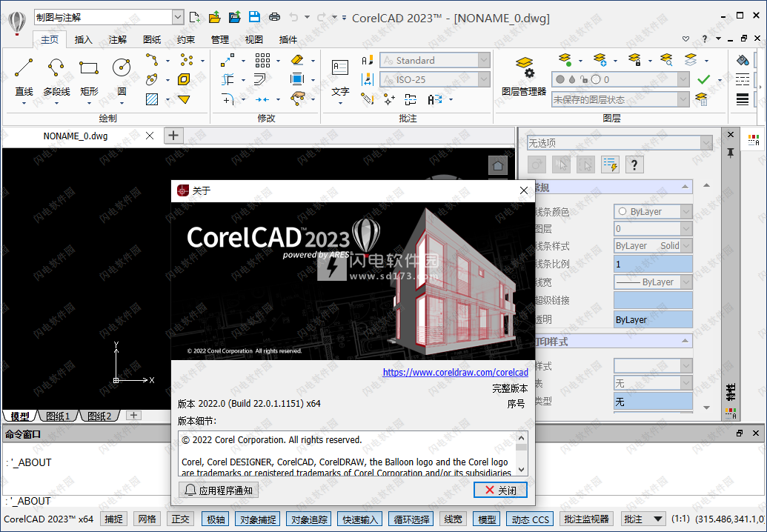Switch to the 图纸1 sheet tab
The height and width of the screenshot is (532, 767).
(x=59, y=416)
